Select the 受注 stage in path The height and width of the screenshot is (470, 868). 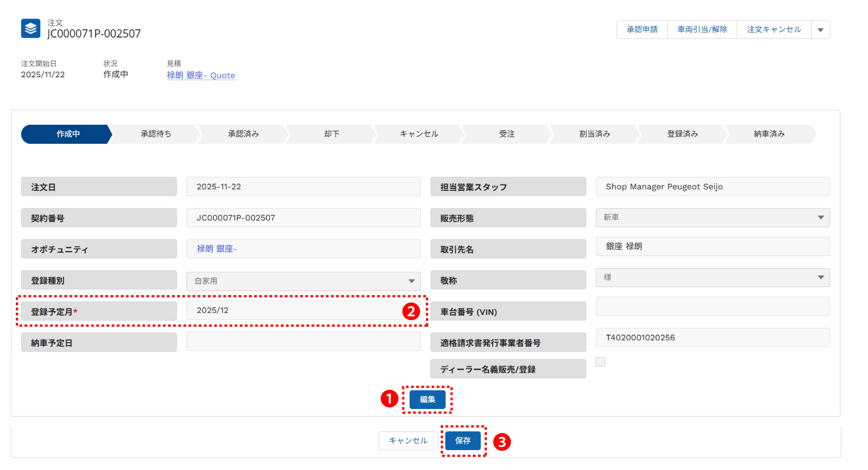click(506, 134)
